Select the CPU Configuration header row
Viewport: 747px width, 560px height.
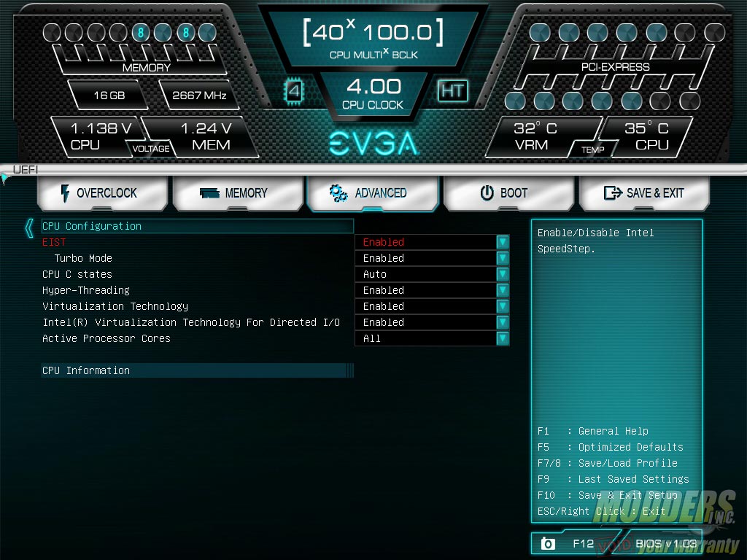pyautogui.click(x=197, y=226)
